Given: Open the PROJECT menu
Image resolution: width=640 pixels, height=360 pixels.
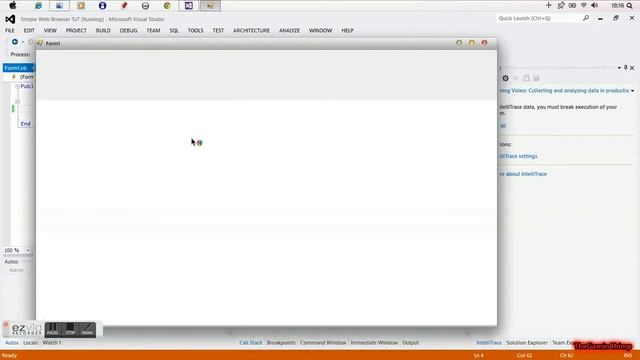Looking at the screenshot, I should [x=76, y=31].
